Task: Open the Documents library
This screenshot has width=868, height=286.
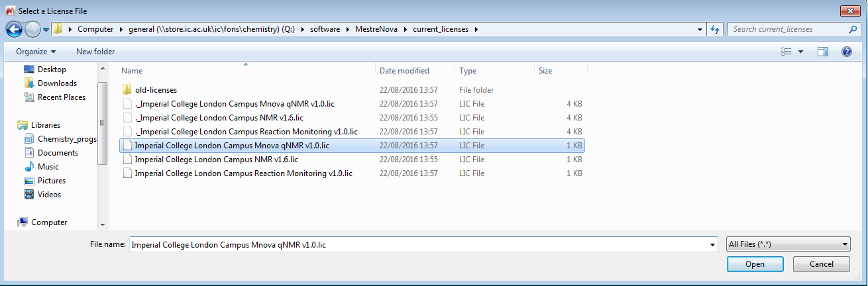Action: 58,153
